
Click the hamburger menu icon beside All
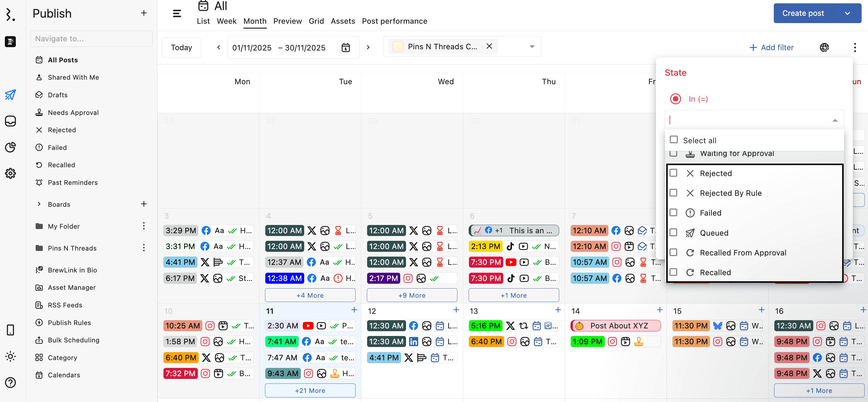pos(177,13)
